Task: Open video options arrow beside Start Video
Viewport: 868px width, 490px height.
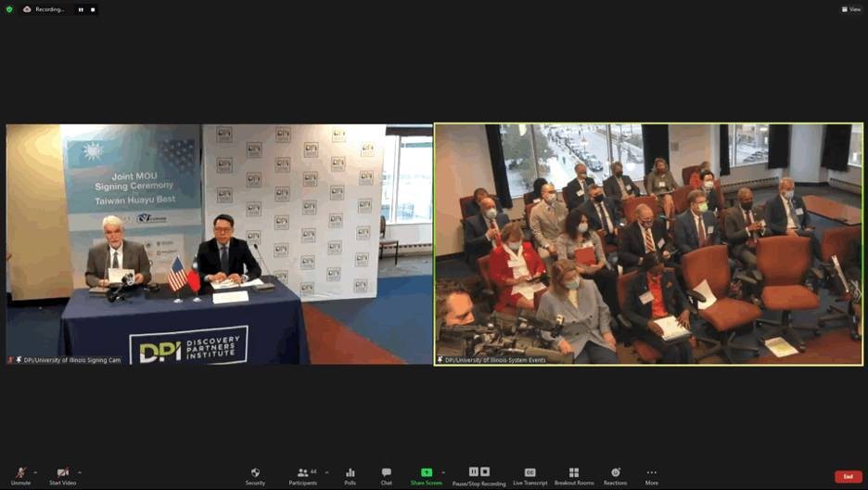Action: pyautogui.click(x=80, y=472)
